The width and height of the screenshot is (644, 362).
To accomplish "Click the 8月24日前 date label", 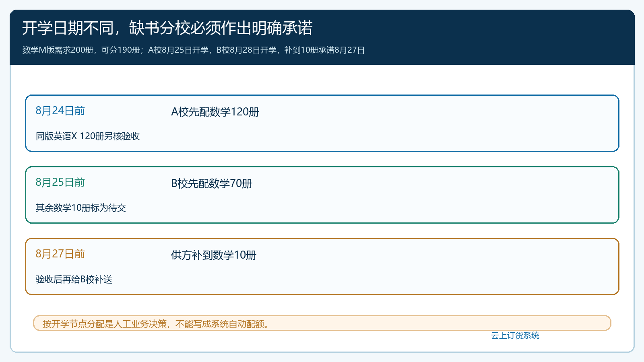I will click(x=60, y=111).
